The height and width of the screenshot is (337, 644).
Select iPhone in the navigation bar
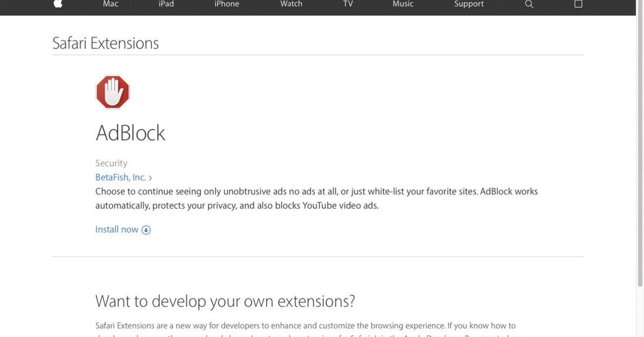227,4
